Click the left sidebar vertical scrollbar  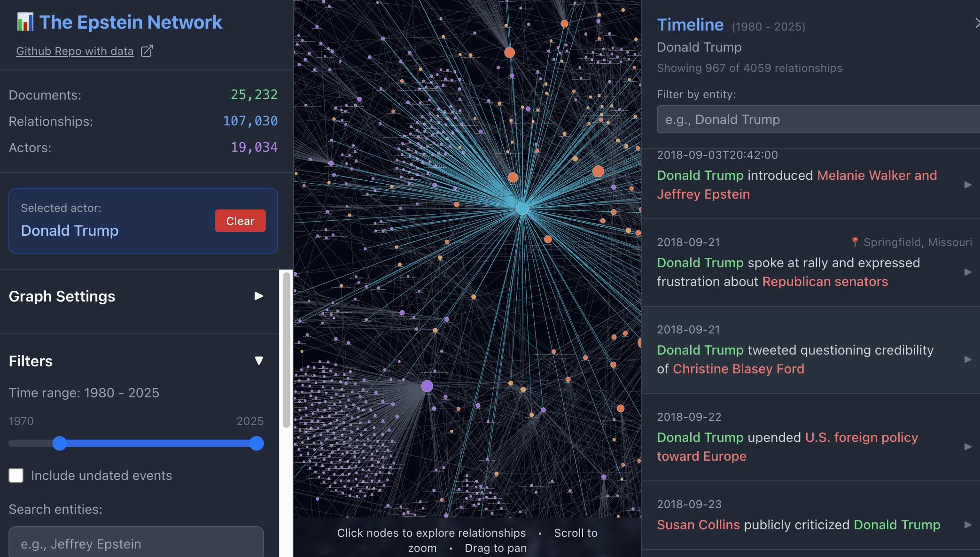pos(286,350)
